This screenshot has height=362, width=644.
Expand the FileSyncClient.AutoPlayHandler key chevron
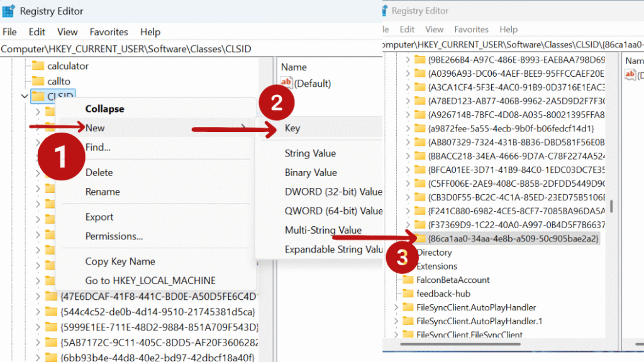[x=396, y=307]
